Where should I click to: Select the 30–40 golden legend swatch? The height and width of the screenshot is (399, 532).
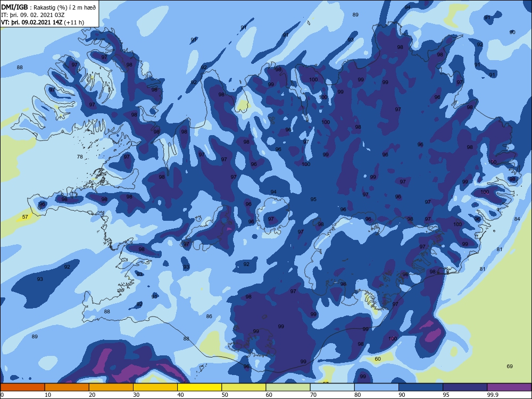pyautogui.click(x=155, y=387)
